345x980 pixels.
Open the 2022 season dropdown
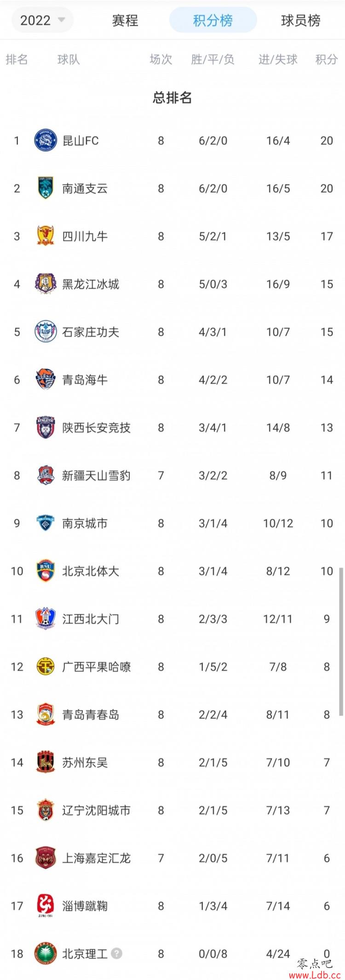click(42, 20)
